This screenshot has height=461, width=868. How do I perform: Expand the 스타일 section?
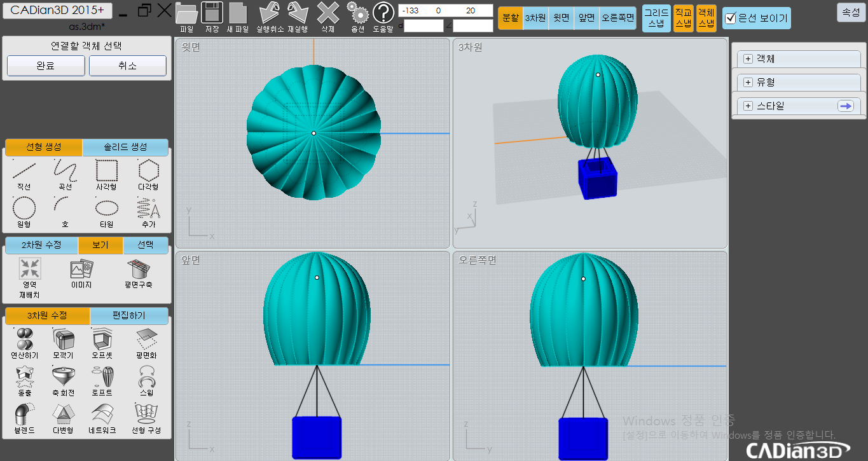748,106
